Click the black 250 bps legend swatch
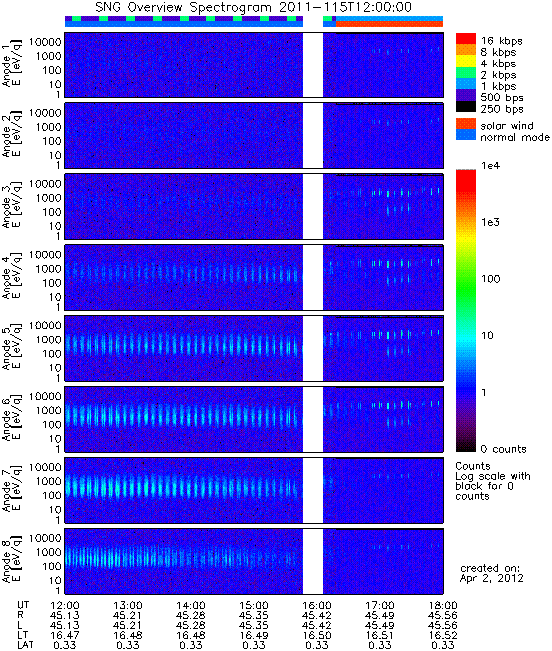 click(x=466, y=106)
